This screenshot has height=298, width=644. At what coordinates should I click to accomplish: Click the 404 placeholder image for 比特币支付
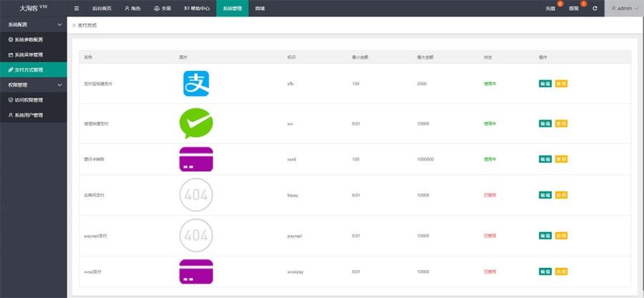pos(195,195)
